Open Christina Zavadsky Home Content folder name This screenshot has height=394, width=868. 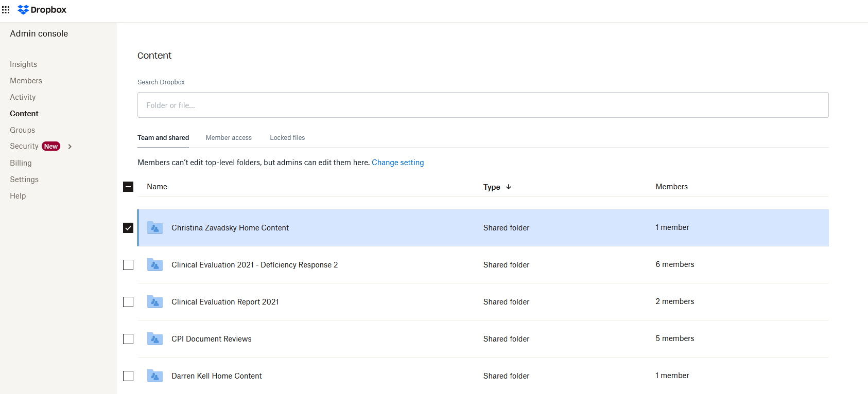[230, 228]
